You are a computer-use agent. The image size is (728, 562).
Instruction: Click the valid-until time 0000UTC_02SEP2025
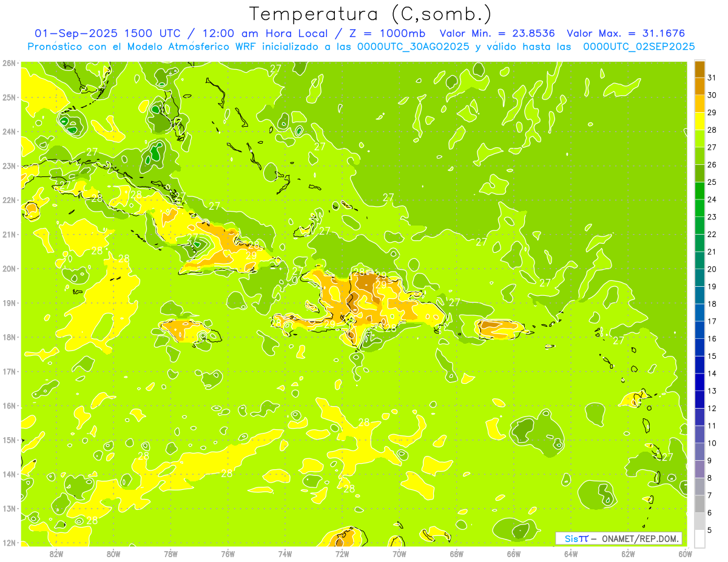639,46
